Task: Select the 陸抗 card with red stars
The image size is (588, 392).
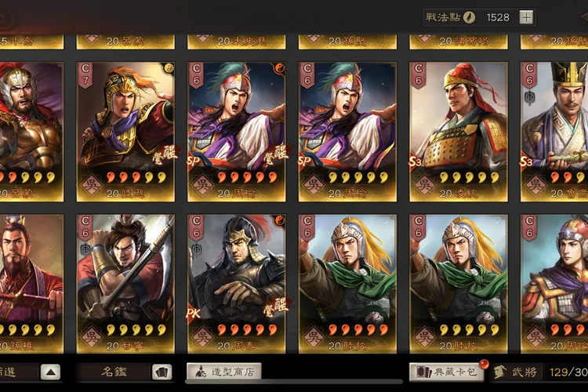Action: pos(347,284)
